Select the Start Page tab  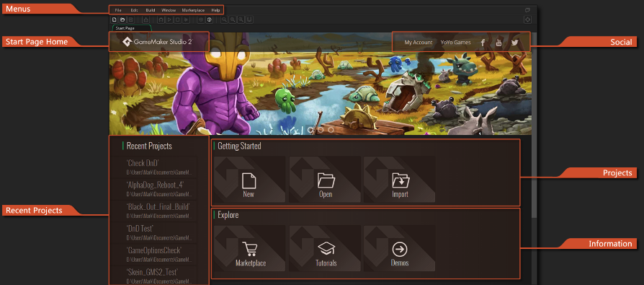pyautogui.click(x=132, y=28)
